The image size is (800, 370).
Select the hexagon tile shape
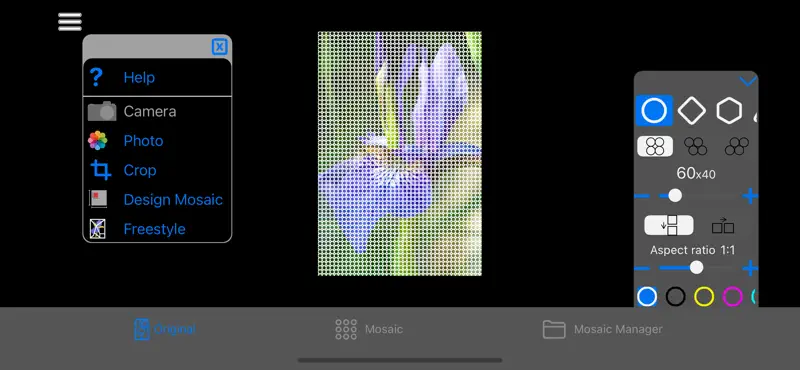click(729, 111)
